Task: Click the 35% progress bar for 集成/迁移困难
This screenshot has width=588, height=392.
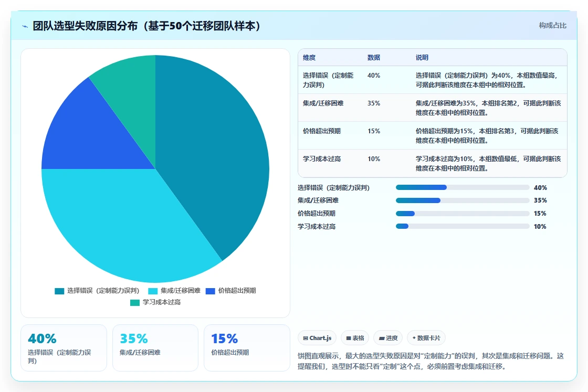Action: tap(463, 200)
